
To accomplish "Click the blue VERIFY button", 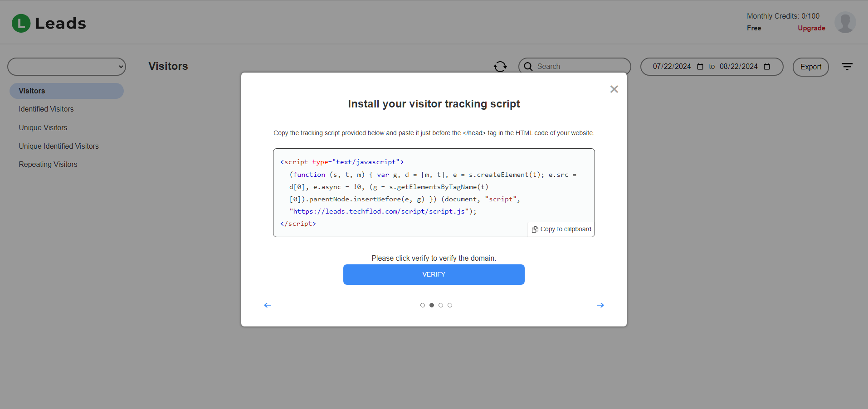I will tap(434, 275).
